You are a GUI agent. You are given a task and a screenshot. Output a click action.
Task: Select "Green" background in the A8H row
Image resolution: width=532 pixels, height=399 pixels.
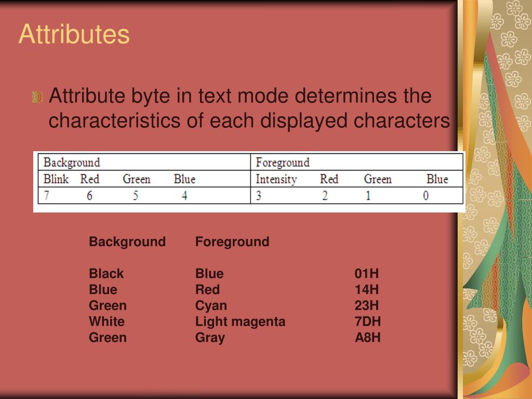tap(108, 337)
